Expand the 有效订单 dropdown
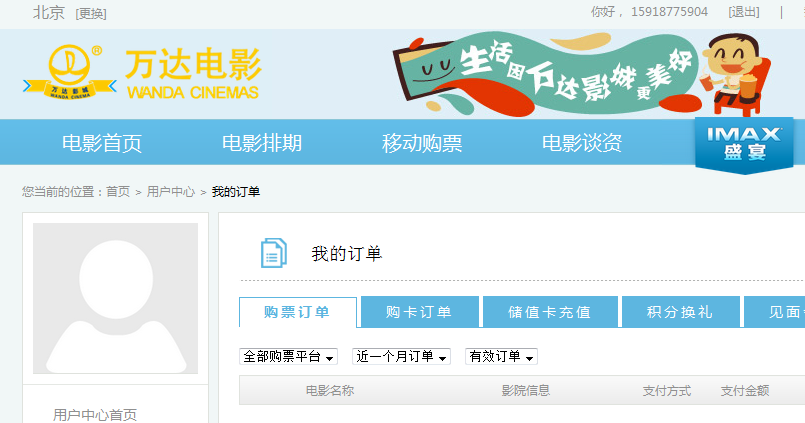Image resolution: width=805 pixels, height=423 pixels. [x=501, y=356]
